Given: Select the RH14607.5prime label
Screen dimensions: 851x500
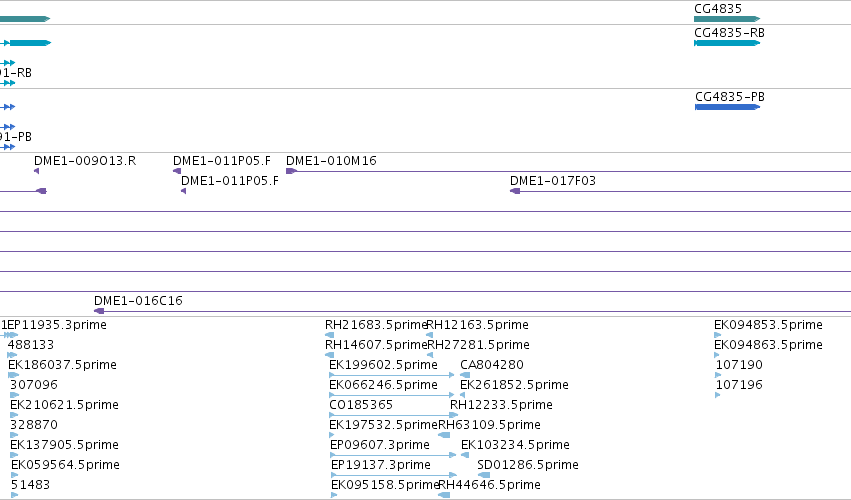Looking at the screenshot, I should [376, 345].
